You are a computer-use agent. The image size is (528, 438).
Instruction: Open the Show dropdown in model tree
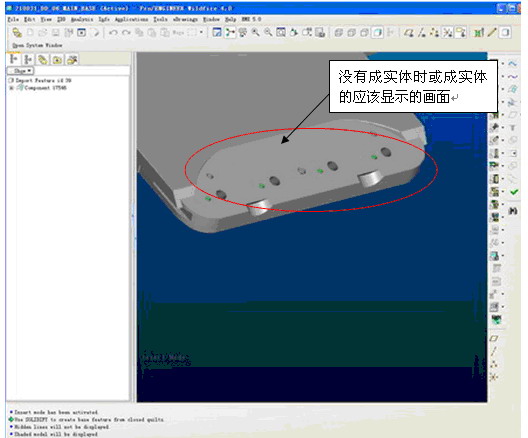(x=21, y=71)
